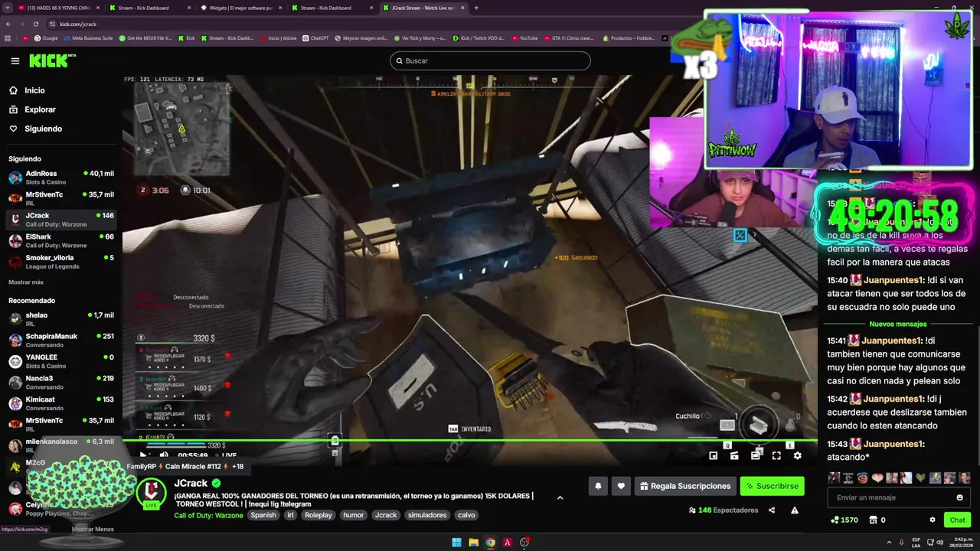Image resolution: width=980 pixels, height=551 pixels.
Task: Expand list with Mostrar más
Action: [x=26, y=282]
